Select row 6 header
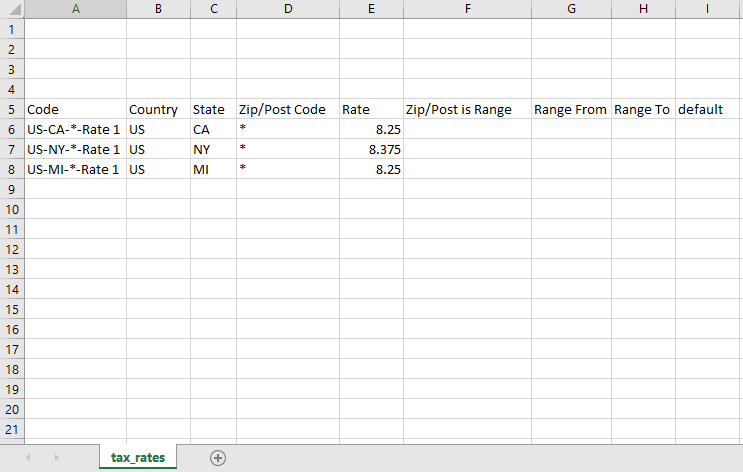 coord(12,129)
